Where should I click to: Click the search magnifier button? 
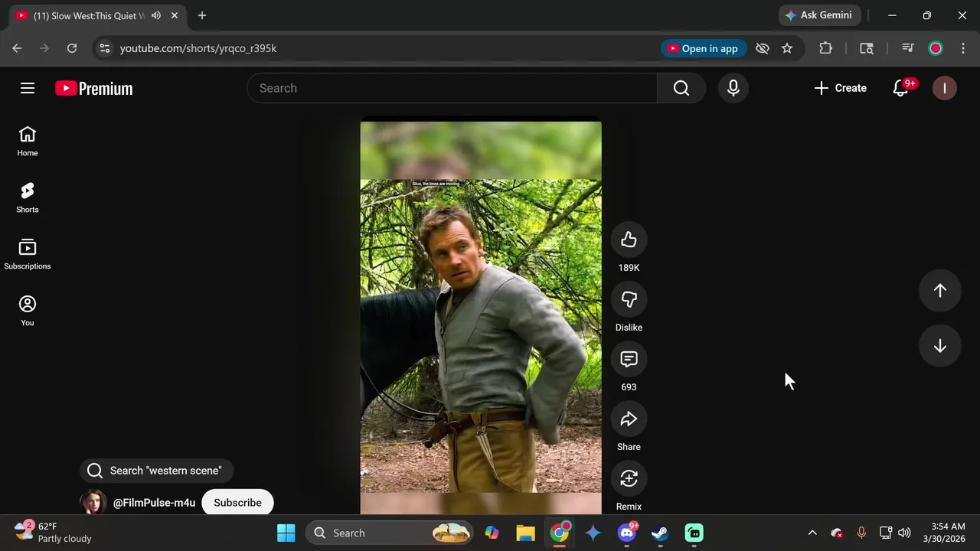click(681, 88)
